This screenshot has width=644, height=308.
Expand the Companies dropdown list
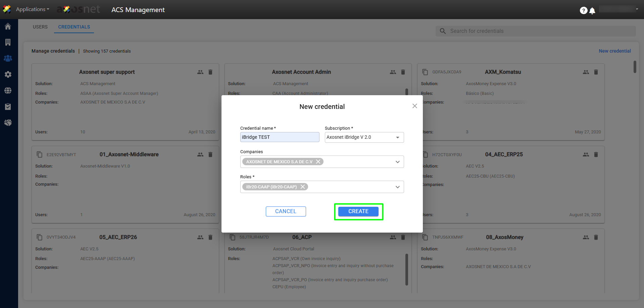(397, 162)
